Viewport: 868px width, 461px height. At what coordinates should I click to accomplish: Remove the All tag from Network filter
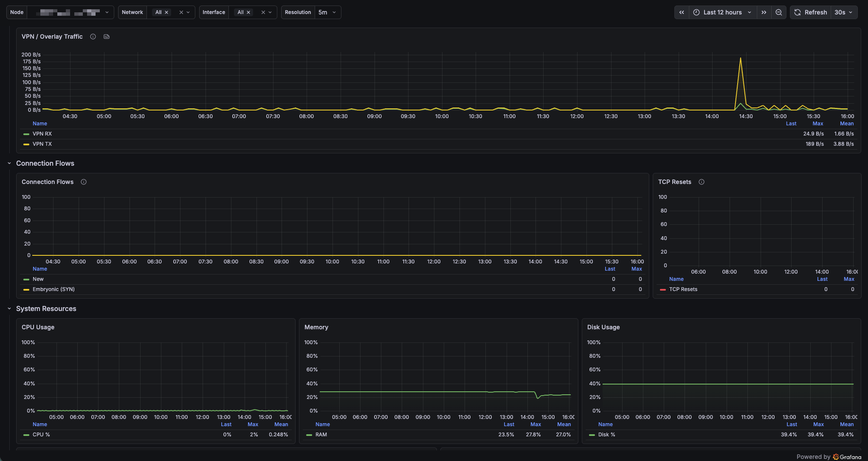coord(166,12)
